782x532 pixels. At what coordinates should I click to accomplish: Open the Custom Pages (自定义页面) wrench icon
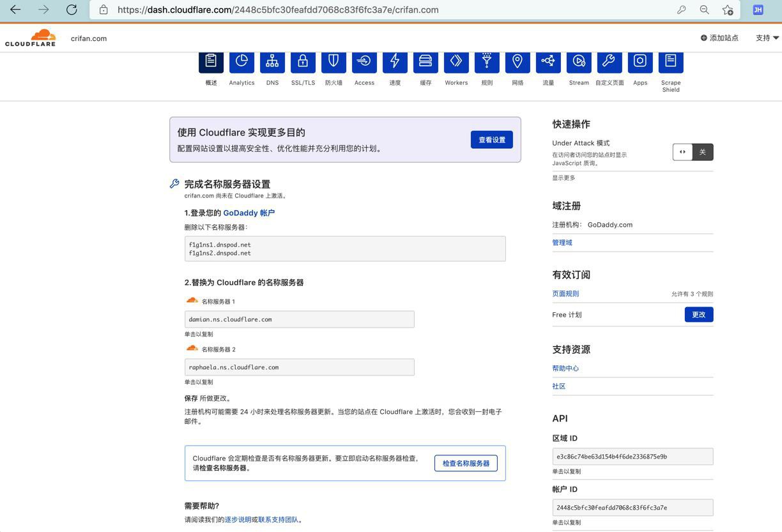(x=609, y=62)
